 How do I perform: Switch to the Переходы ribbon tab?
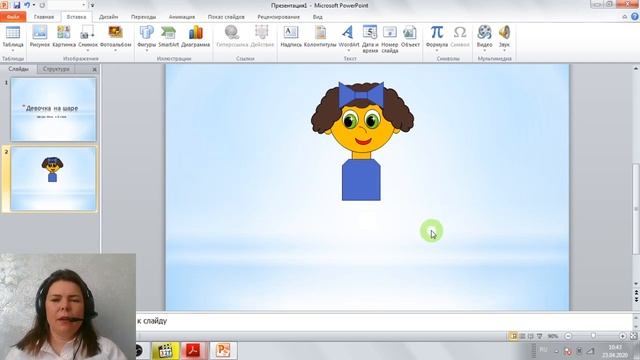click(143, 17)
